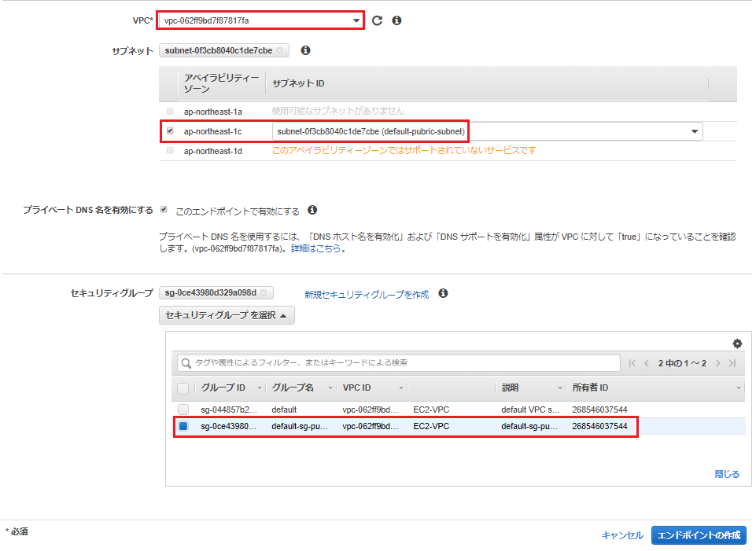Go to next page of security groups
This screenshot has height=551, width=756.
718,363
